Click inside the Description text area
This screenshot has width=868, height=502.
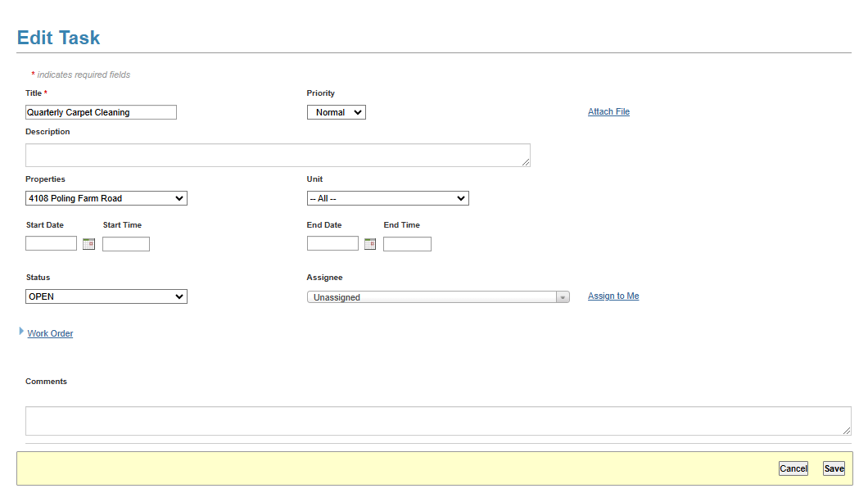[x=278, y=156]
